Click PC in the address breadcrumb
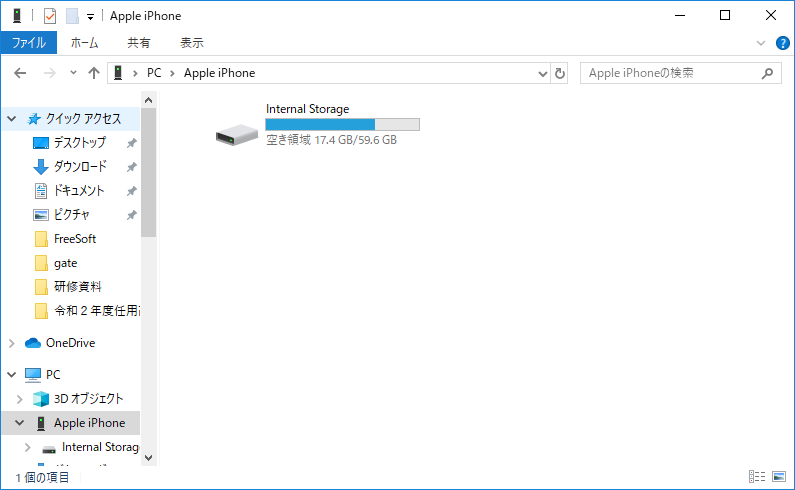This screenshot has width=795, height=490. (x=154, y=73)
